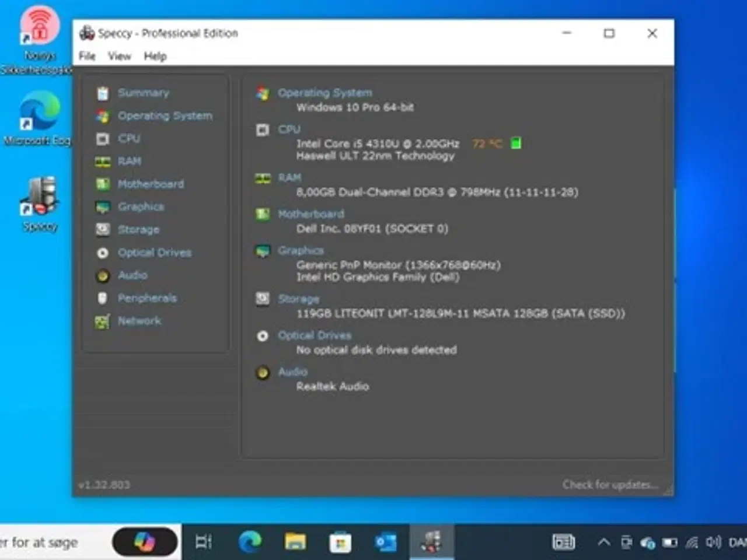Select the Optical Drives sidebar icon
Viewport: 747px width, 560px height.
click(x=103, y=253)
